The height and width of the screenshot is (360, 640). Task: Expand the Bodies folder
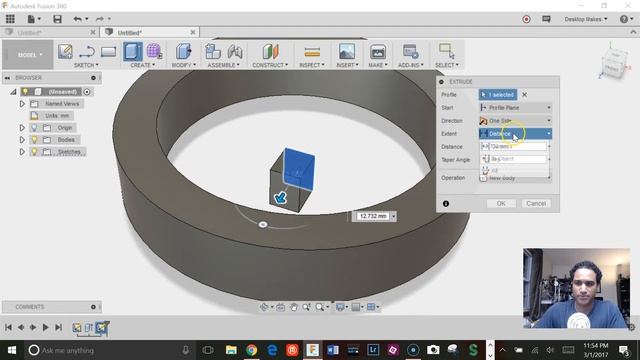tap(22, 140)
